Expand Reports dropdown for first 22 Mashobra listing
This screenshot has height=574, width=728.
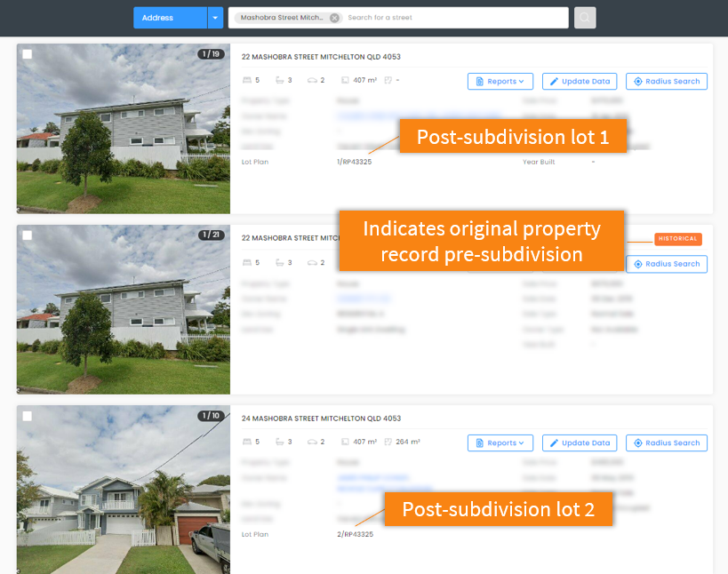[x=500, y=81]
